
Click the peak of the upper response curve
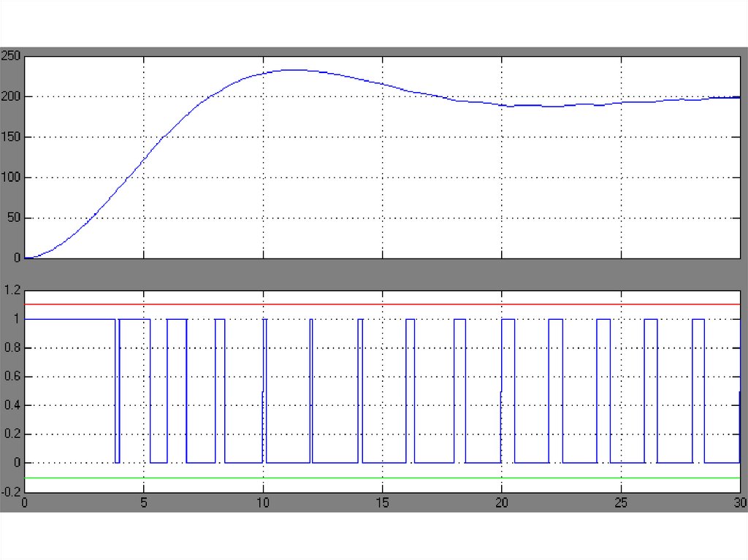292,70
